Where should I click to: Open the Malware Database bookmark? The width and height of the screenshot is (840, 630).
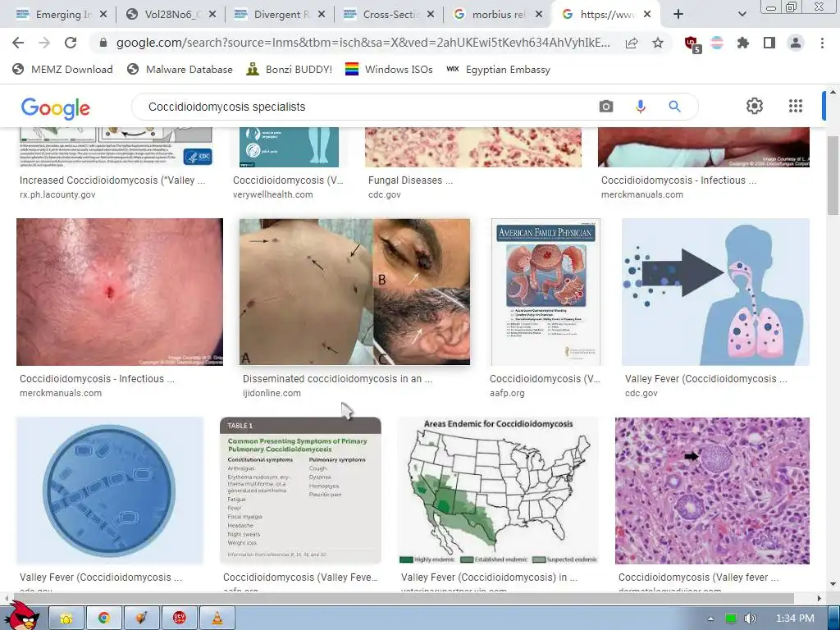(x=180, y=69)
